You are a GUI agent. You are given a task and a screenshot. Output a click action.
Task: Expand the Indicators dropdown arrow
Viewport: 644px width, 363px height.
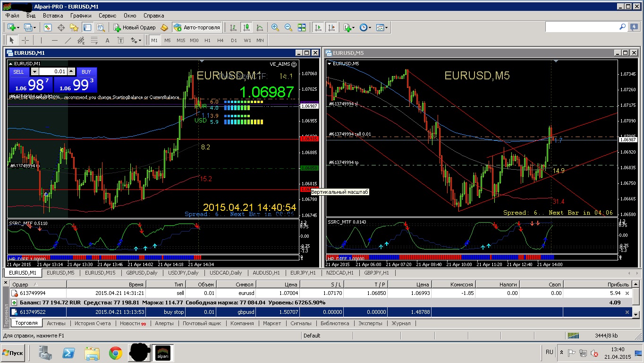[354, 27]
